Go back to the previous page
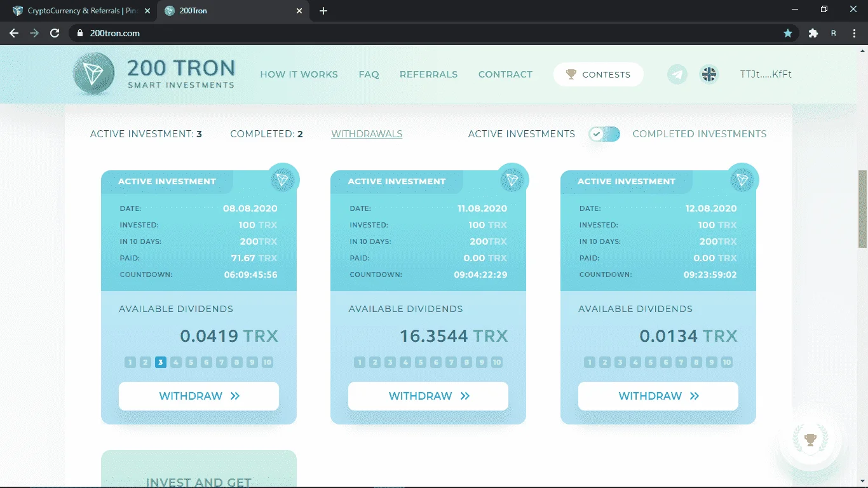This screenshot has height=488, width=868. (x=14, y=33)
